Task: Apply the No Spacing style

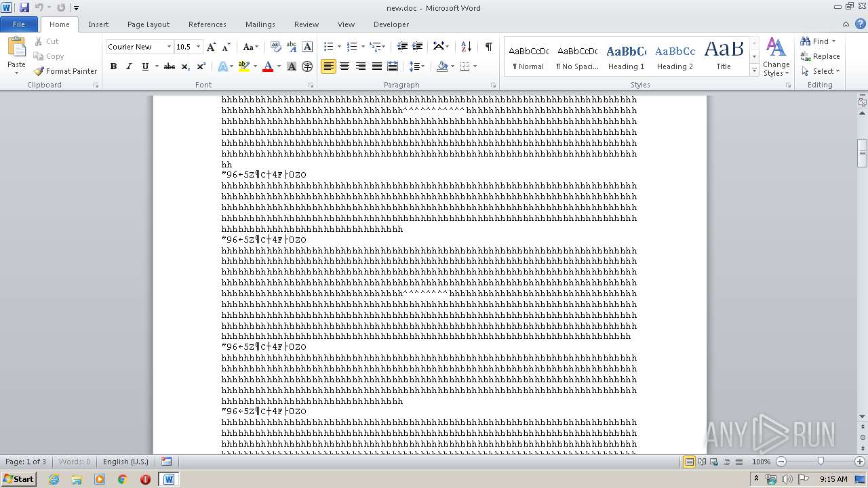Action: point(577,56)
